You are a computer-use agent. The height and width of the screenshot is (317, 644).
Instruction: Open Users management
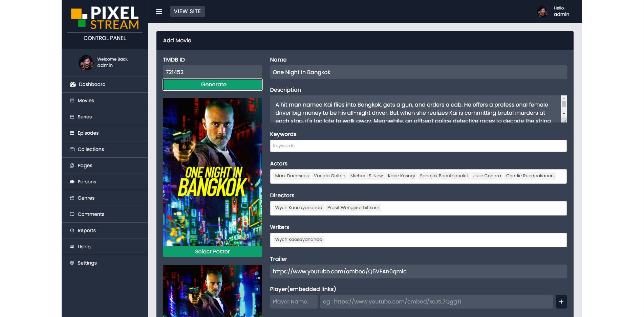105,247
